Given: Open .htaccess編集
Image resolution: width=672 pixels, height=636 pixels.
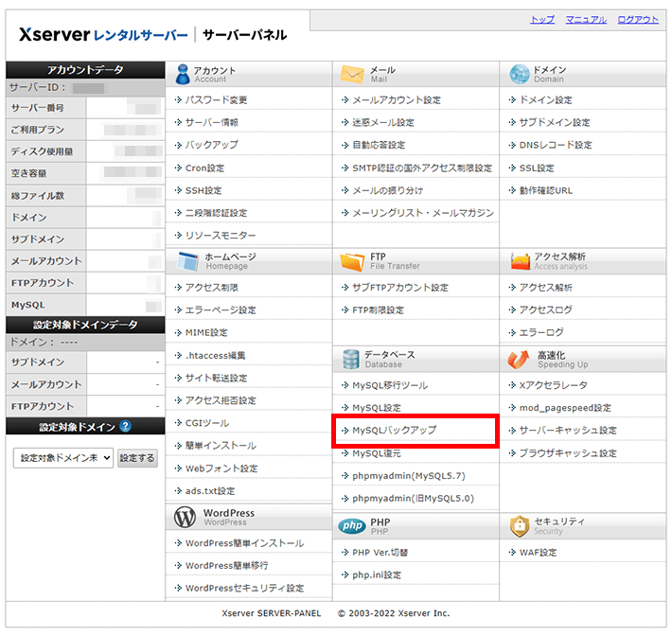Looking at the screenshot, I should [x=215, y=355].
